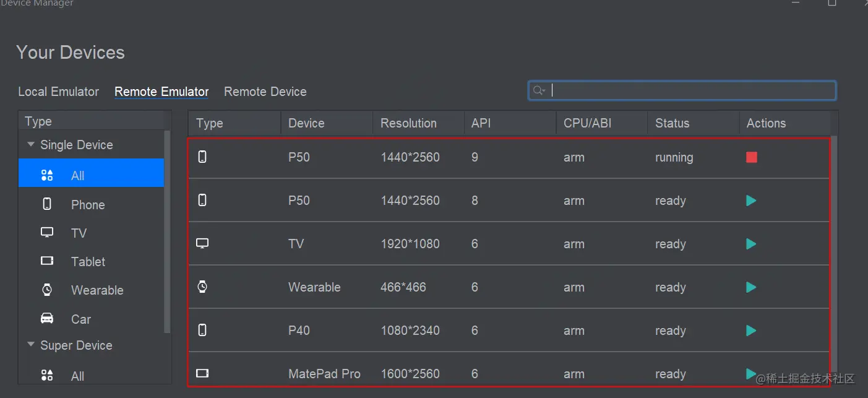This screenshot has width=868, height=398.
Task: Click the Actions column header
Action: [784, 123]
